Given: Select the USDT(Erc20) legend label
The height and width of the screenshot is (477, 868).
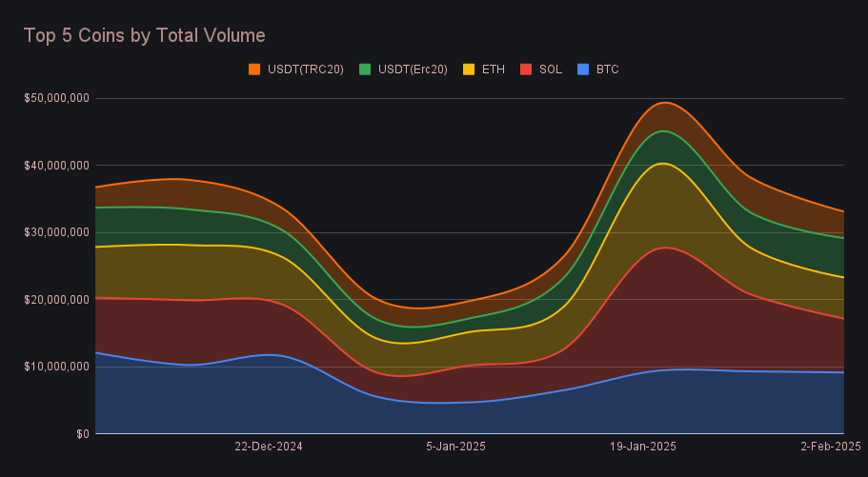Looking at the screenshot, I should [x=413, y=70].
